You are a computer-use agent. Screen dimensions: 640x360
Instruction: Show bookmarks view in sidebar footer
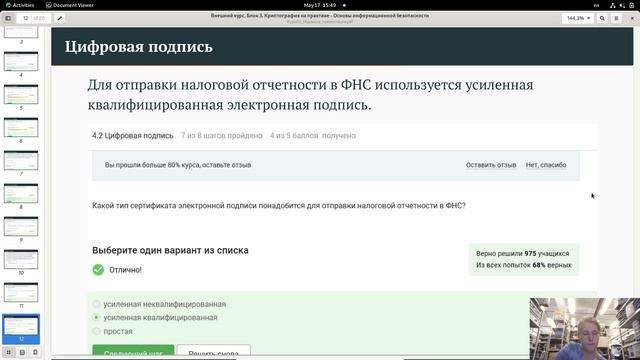point(36,352)
